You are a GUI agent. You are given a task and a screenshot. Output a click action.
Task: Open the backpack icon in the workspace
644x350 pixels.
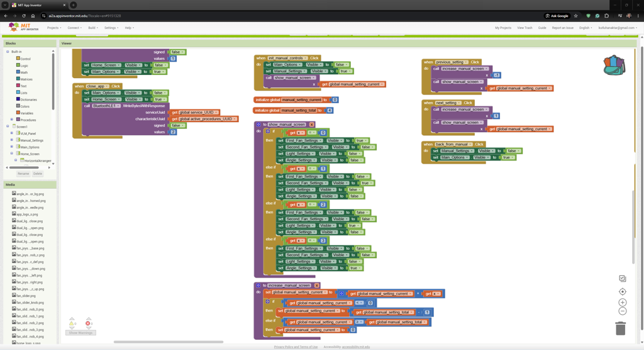(x=614, y=65)
